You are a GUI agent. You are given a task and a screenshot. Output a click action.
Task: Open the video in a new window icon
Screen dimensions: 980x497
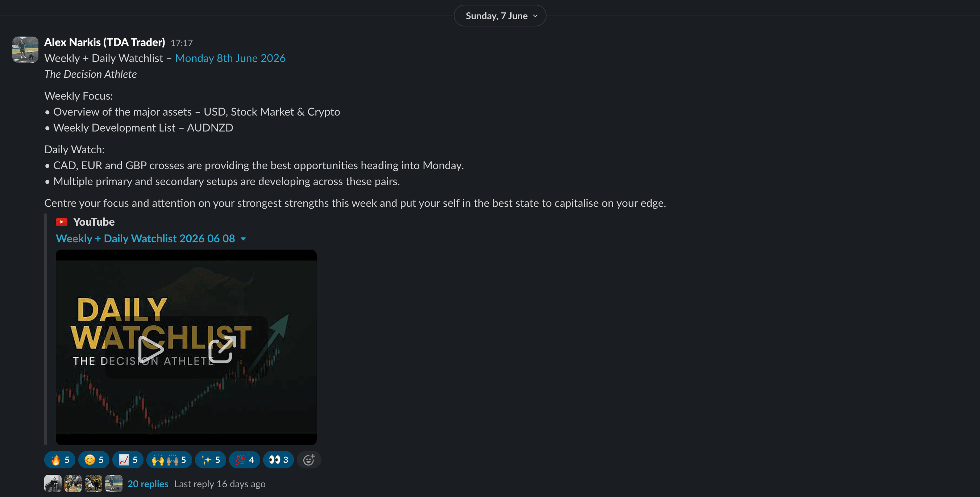pyautogui.click(x=222, y=350)
